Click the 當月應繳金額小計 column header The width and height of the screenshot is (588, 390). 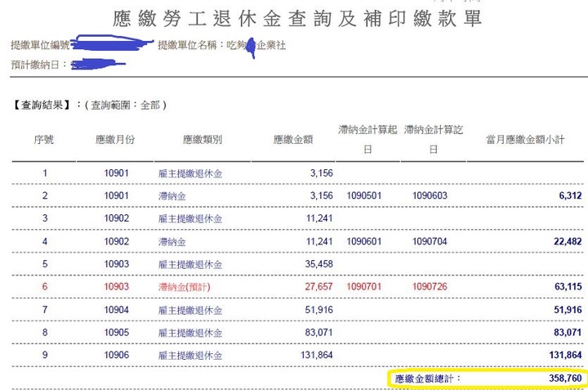tap(525, 140)
